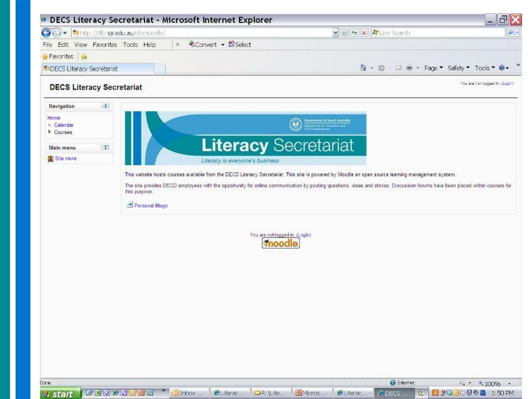The image size is (532, 399).
Task: Open recent pages dropdown next to Forward
Action: pos(65,33)
